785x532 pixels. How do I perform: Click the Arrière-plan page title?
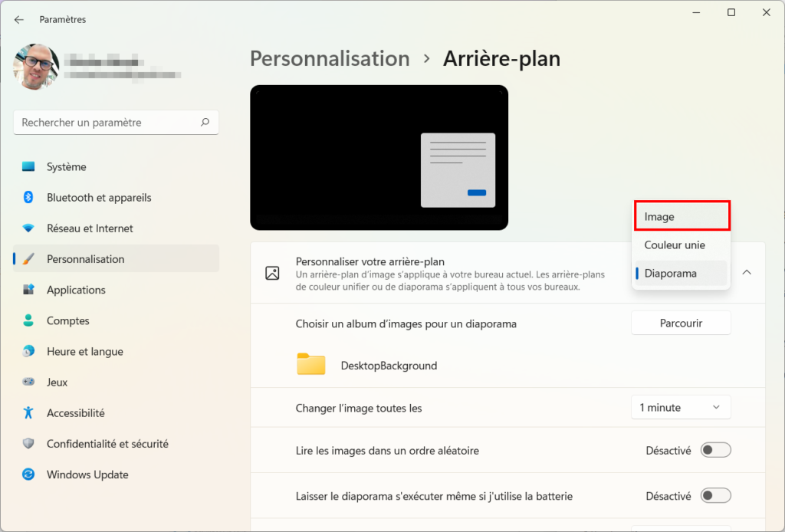501,58
